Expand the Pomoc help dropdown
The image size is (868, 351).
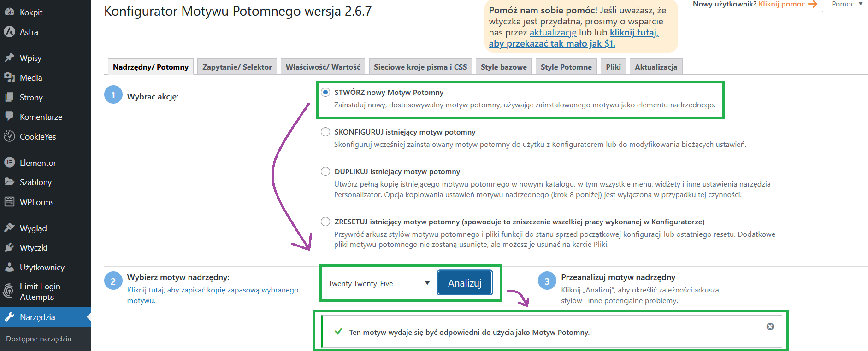click(x=846, y=4)
